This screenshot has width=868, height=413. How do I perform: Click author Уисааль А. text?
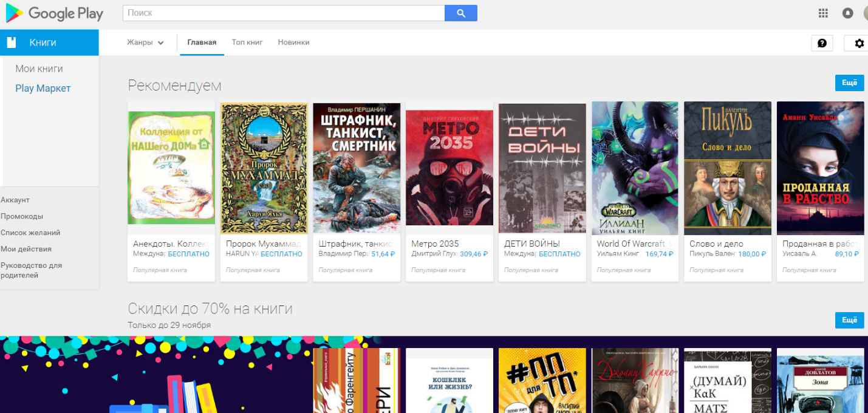point(800,254)
